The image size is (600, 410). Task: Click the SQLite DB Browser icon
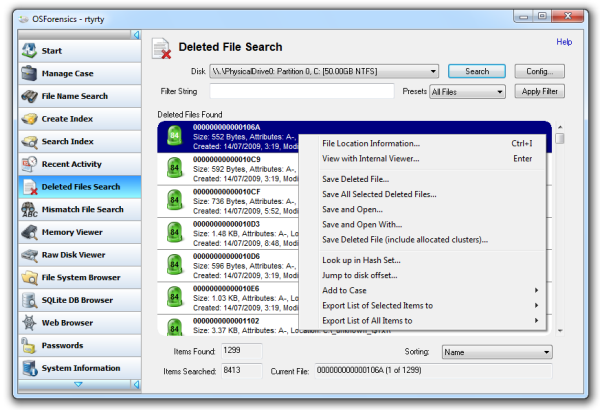tap(29, 300)
